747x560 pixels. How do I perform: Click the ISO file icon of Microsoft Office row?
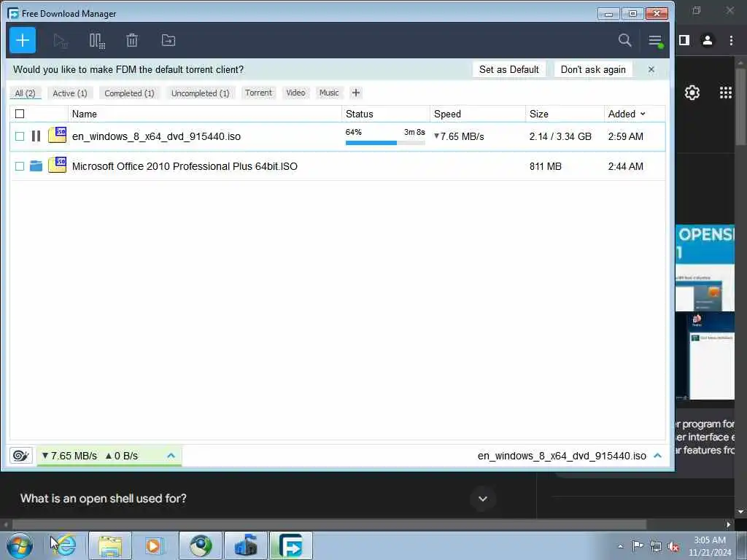[x=57, y=165]
